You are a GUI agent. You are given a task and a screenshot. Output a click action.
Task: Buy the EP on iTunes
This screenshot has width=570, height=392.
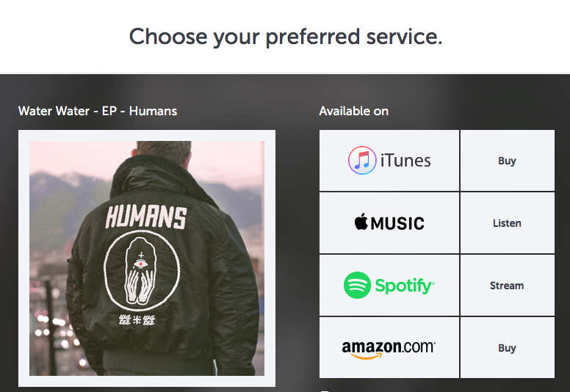507,161
